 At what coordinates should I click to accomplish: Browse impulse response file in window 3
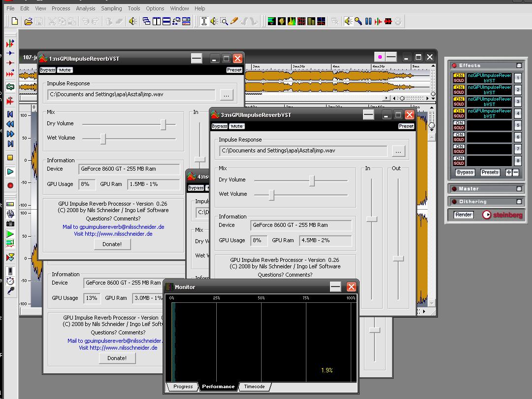pos(399,151)
